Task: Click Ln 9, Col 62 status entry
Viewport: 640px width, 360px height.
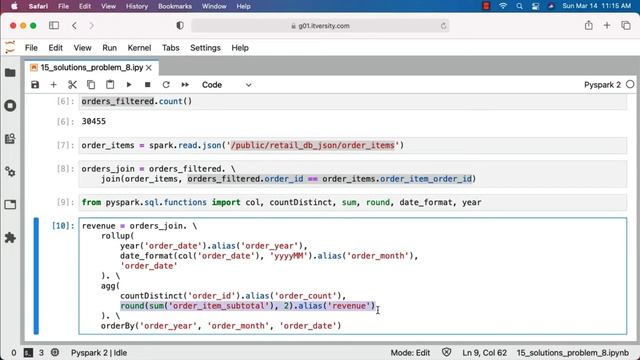Action: click(x=484, y=353)
